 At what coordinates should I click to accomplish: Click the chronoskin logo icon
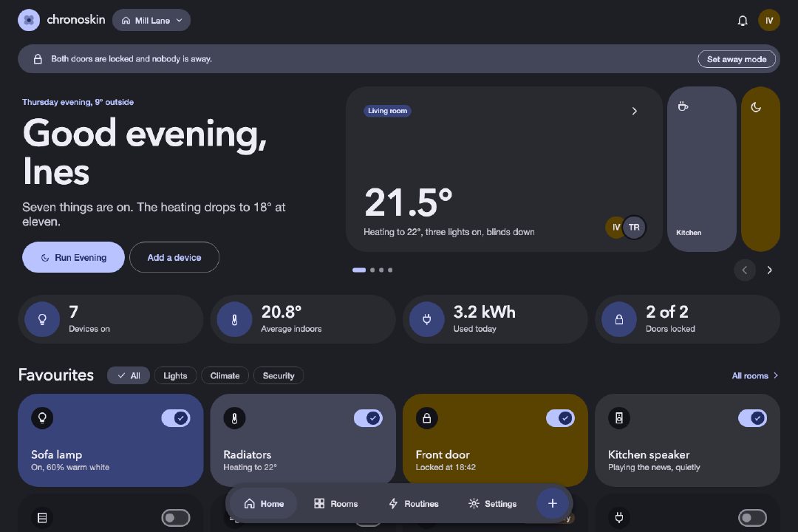coord(29,21)
